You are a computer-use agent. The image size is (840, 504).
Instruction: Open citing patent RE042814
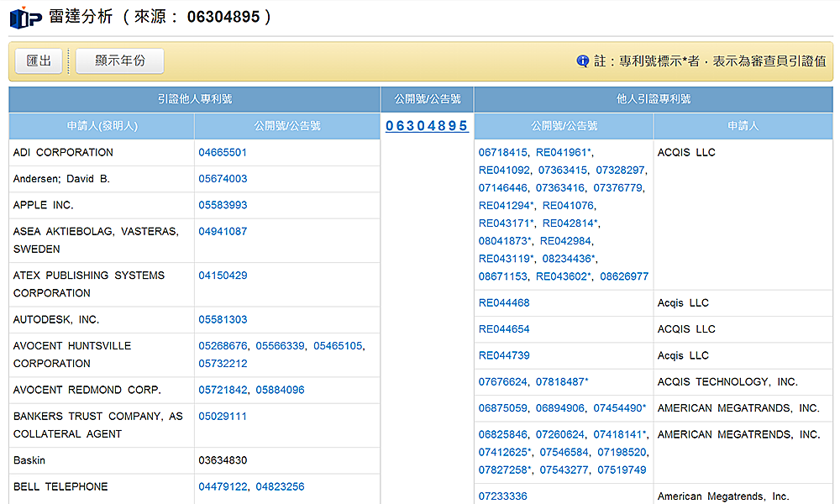click(x=569, y=223)
